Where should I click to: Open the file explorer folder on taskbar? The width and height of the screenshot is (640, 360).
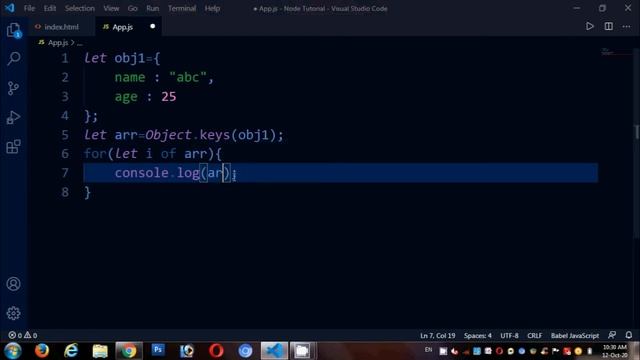[100, 351]
